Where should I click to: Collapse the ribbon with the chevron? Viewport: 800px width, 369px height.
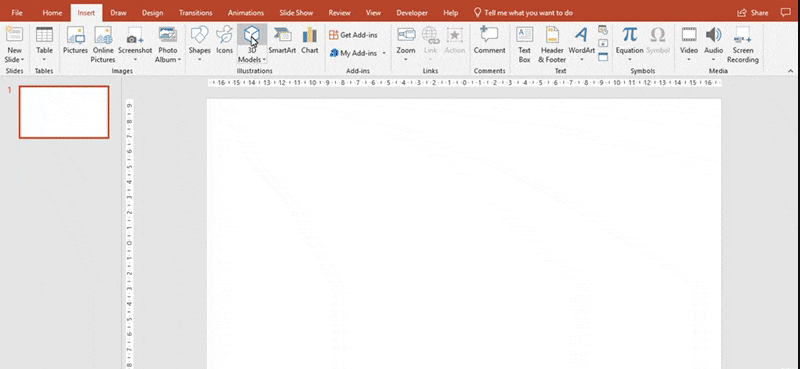(791, 71)
